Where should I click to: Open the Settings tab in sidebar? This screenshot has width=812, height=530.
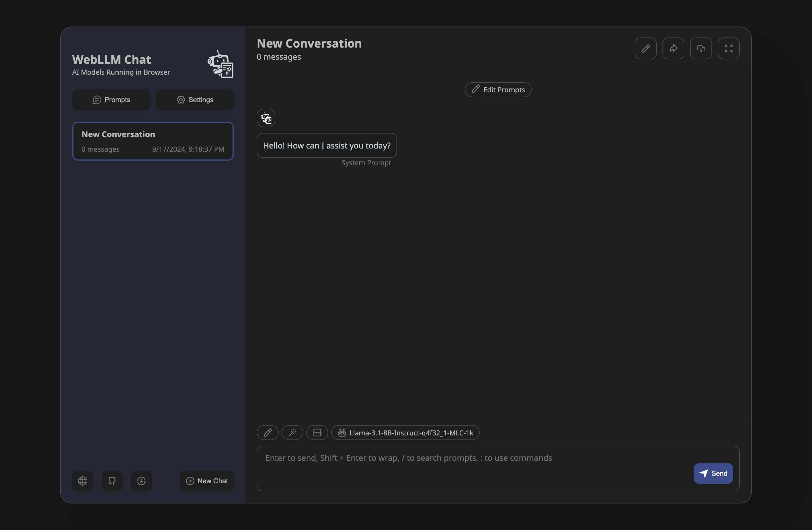[x=195, y=100]
